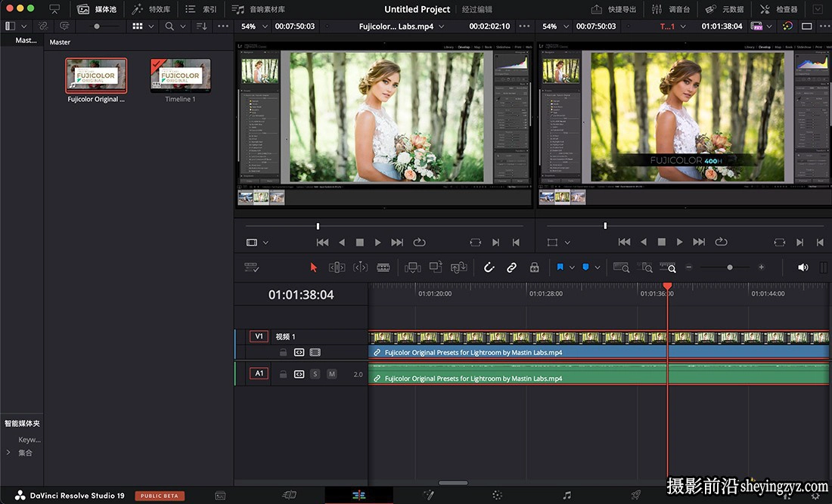Open the Marker color dropdown arrow
832x504 pixels.
click(x=598, y=267)
